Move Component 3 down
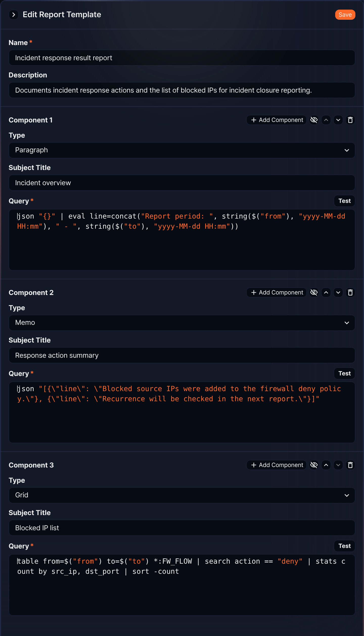364x636 pixels. pos(338,465)
